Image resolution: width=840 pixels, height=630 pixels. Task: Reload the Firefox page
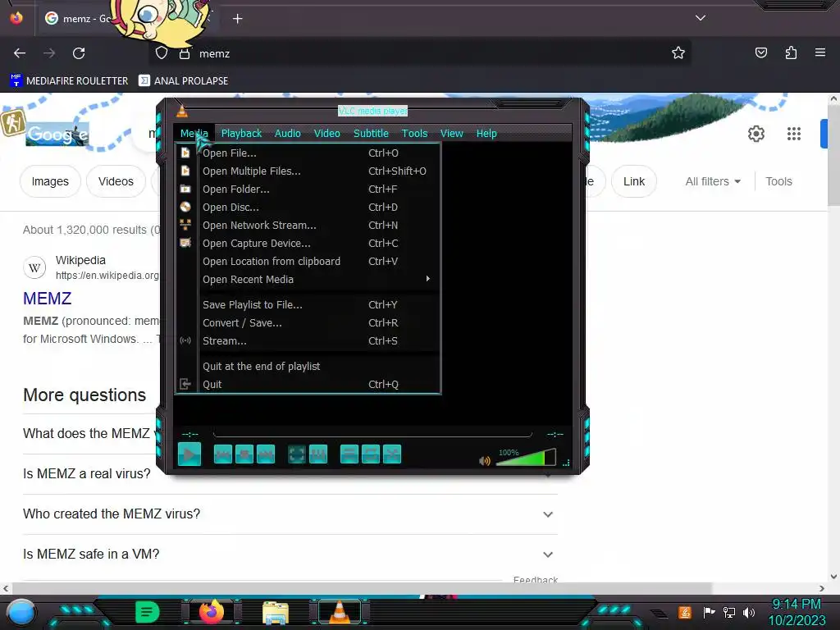click(x=79, y=53)
